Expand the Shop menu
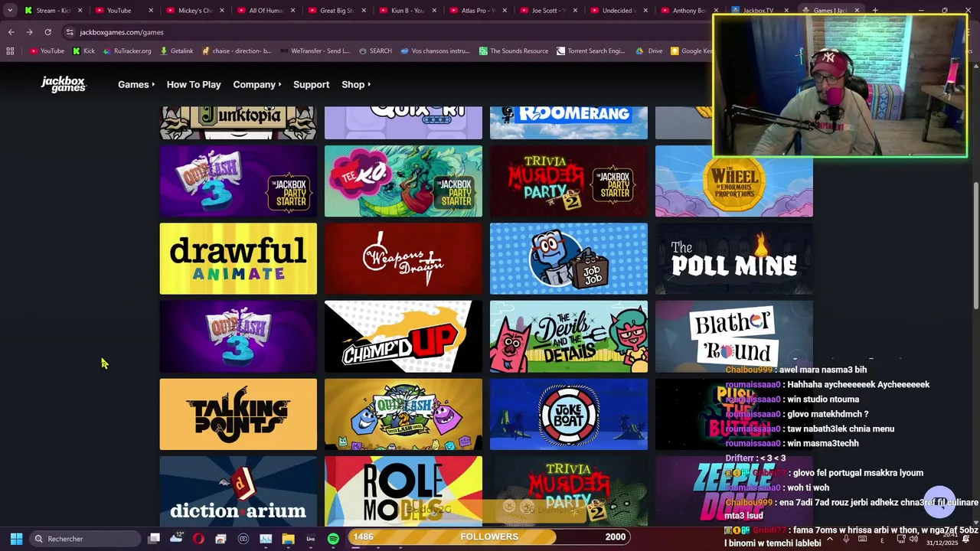 click(x=356, y=84)
